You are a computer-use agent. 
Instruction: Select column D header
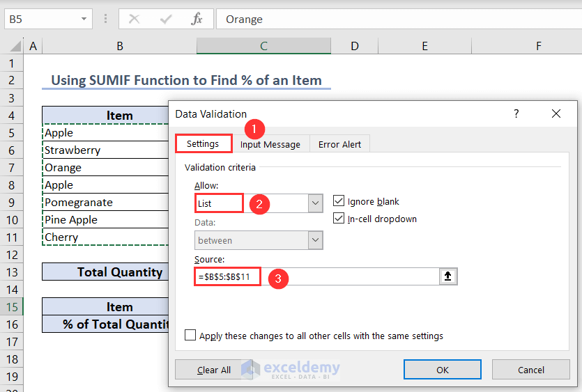click(355, 46)
